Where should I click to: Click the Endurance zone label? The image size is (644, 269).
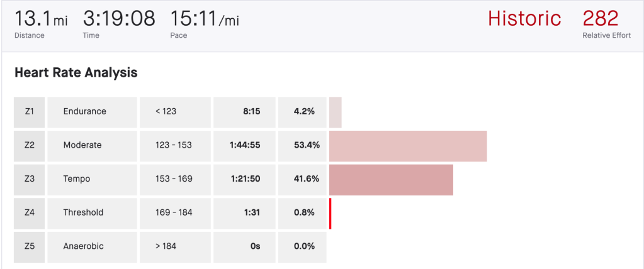pos(84,112)
